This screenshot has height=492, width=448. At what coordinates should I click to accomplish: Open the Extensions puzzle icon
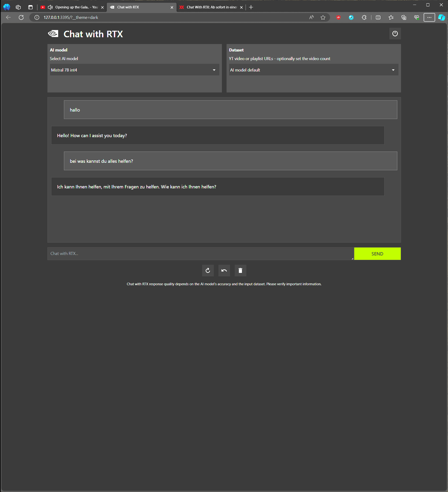364,17
